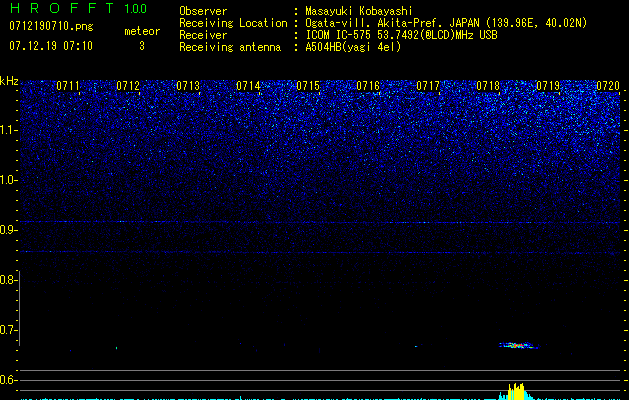Click the 0.9 kHz axis label
The width and height of the screenshot is (629, 400).
(x=8, y=230)
